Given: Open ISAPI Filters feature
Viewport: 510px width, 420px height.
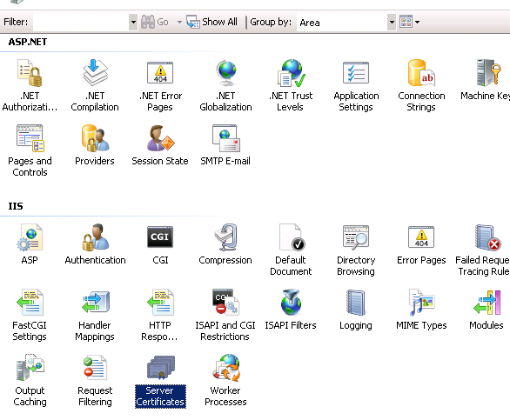Looking at the screenshot, I should tap(291, 310).
